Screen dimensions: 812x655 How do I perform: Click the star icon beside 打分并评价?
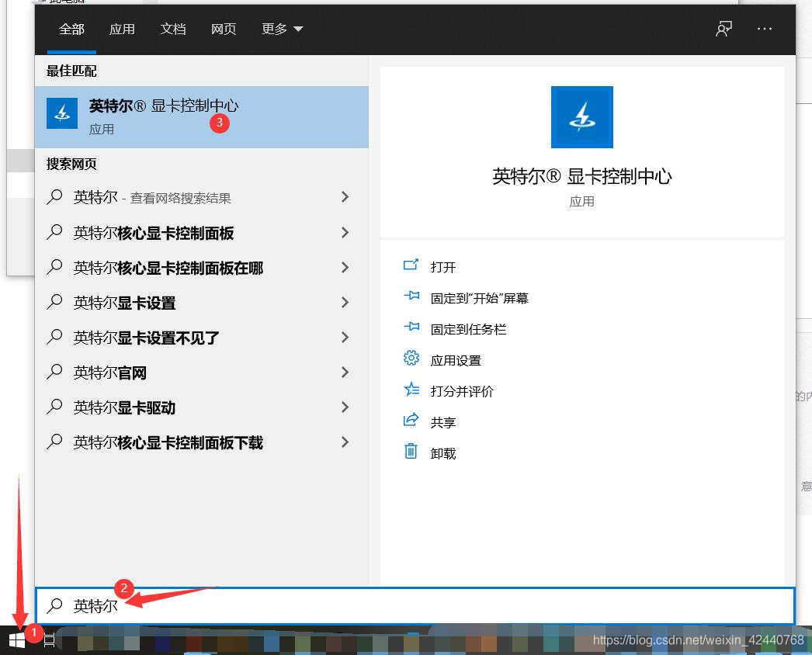click(x=411, y=389)
